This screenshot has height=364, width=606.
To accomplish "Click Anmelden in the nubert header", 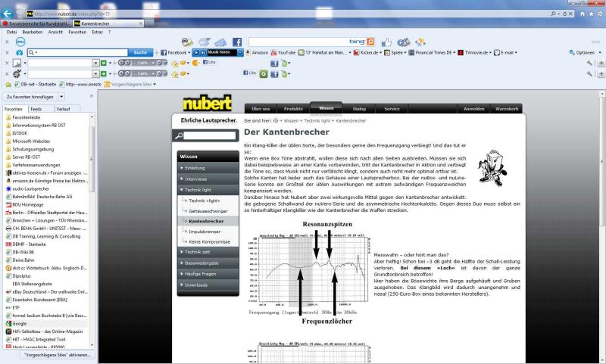I will tap(474, 109).
